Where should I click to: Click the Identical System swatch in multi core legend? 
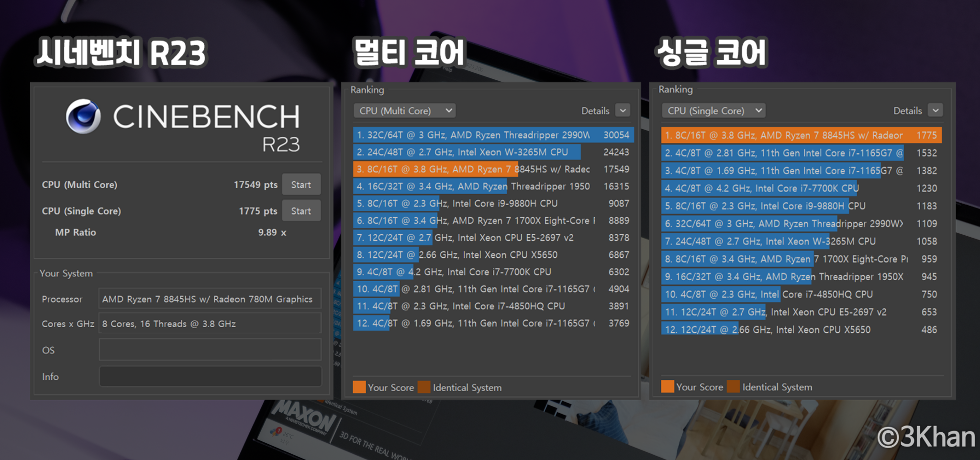(424, 387)
